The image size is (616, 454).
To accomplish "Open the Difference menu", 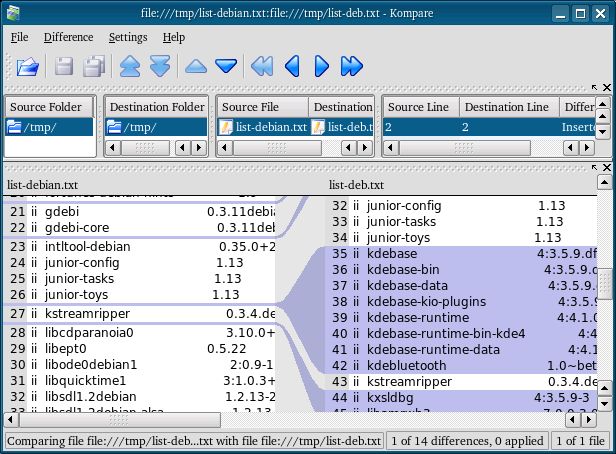I will 68,37.
